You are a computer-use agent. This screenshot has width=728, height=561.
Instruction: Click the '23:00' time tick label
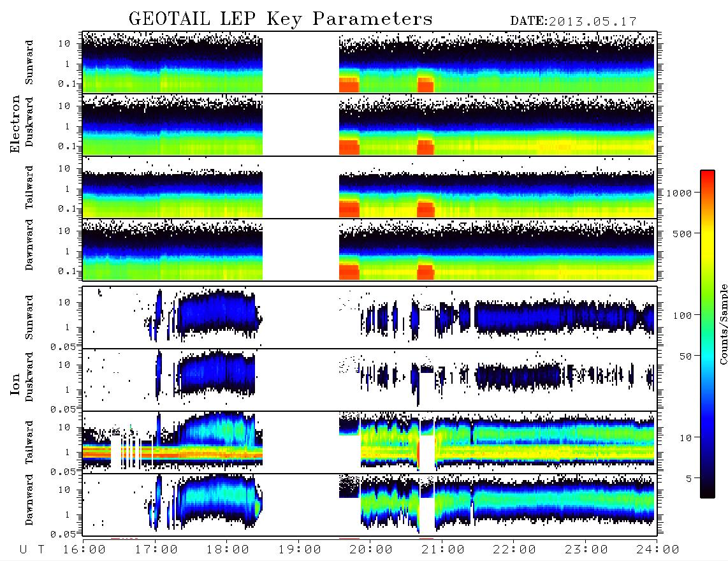click(x=586, y=550)
